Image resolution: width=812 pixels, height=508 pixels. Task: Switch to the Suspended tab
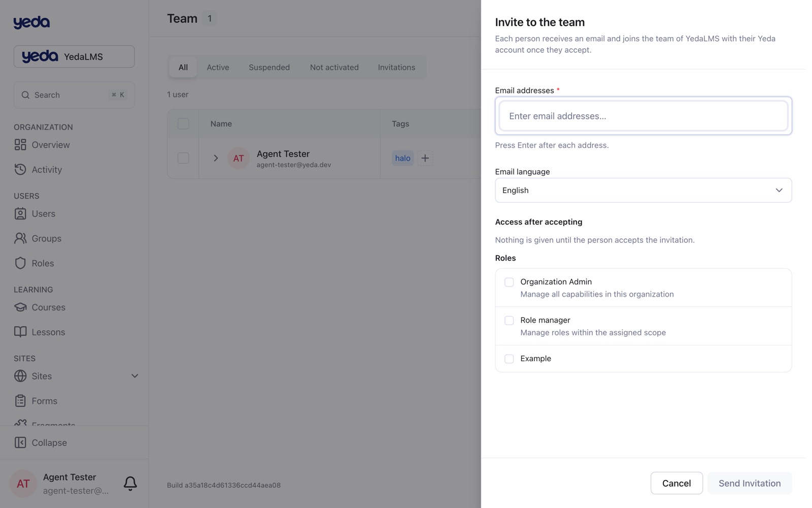point(269,68)
